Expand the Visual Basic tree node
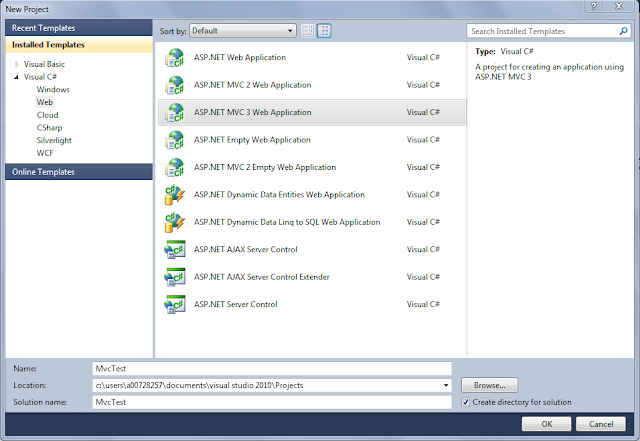 (x=17, y=64)
